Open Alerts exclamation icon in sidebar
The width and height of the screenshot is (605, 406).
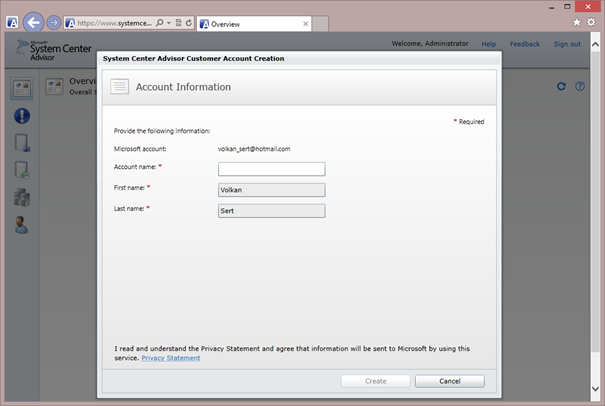click(22, 116)
